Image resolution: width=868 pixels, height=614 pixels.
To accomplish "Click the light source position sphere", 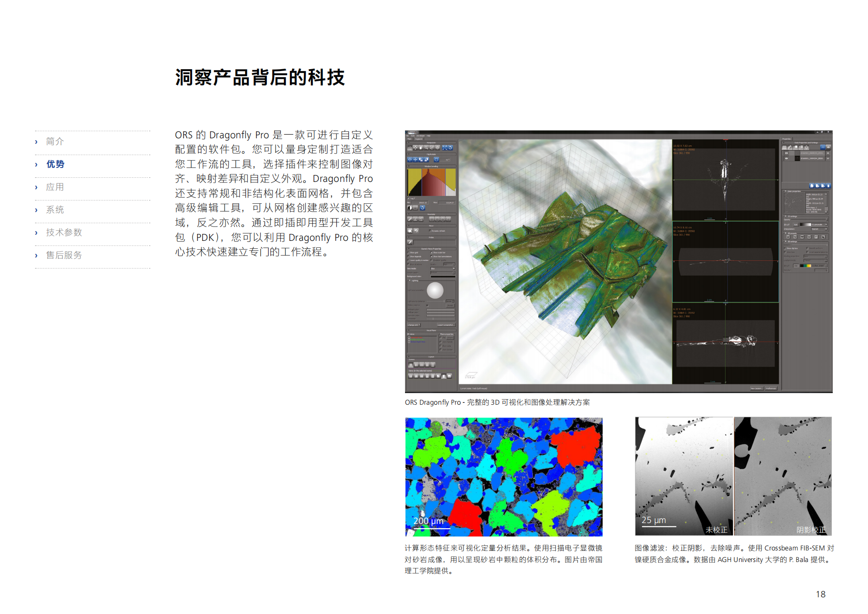I will [435, 291].
